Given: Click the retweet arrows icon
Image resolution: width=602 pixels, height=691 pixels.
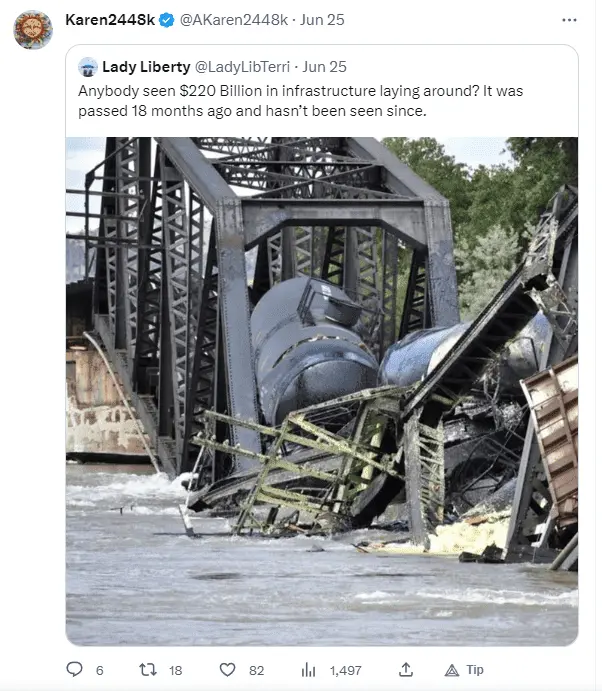Looking at the screenshot, I should pos(148,670).
